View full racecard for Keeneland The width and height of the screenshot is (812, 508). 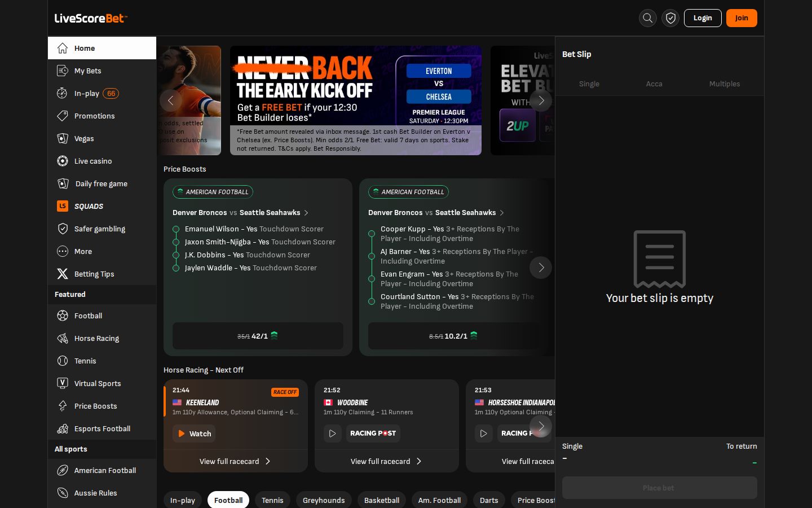(x=236, y=461)
